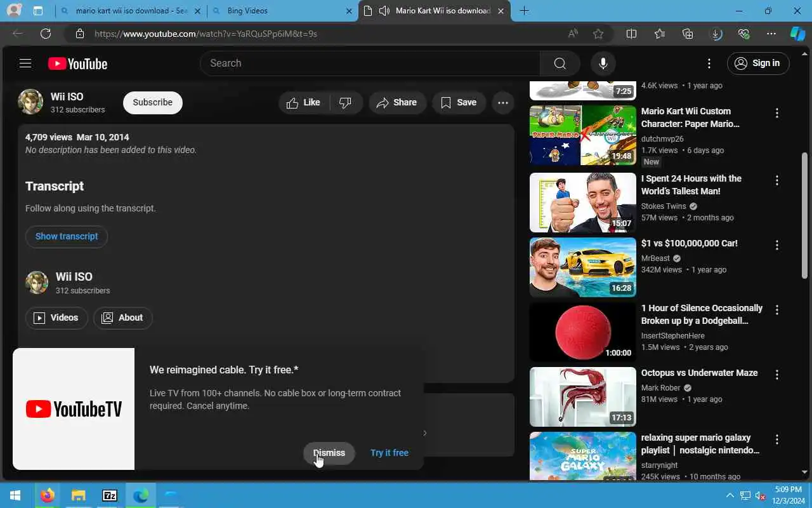This screenshot has width=812, height=508.
Task: Open the favorites list
Action: pyautogui.click(x=660, y=34)
